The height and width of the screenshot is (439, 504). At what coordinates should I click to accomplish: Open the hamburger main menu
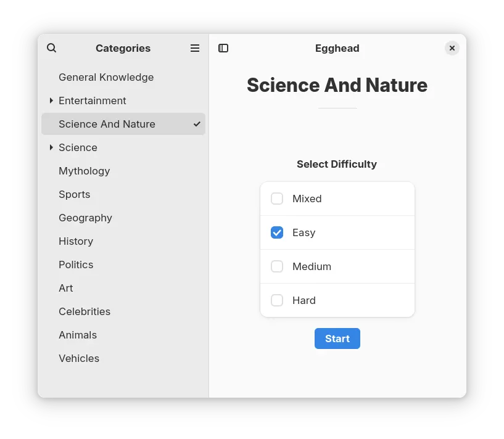click(195, 48)
